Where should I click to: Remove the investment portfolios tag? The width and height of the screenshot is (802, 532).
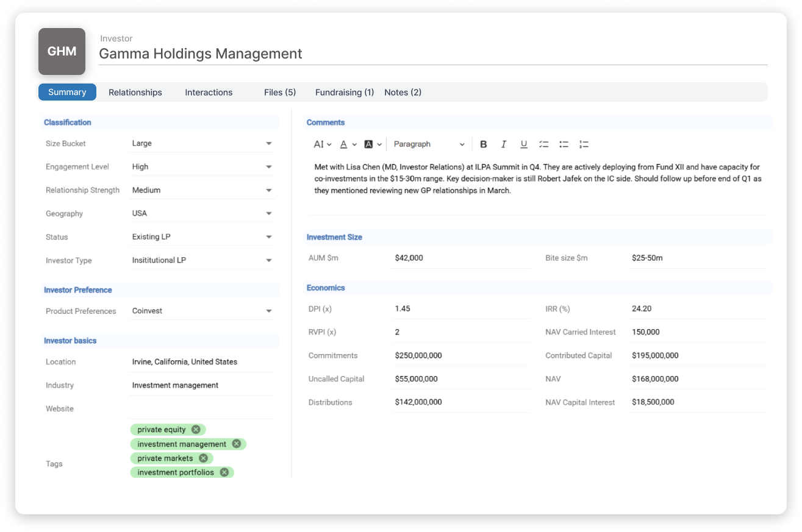224,472
